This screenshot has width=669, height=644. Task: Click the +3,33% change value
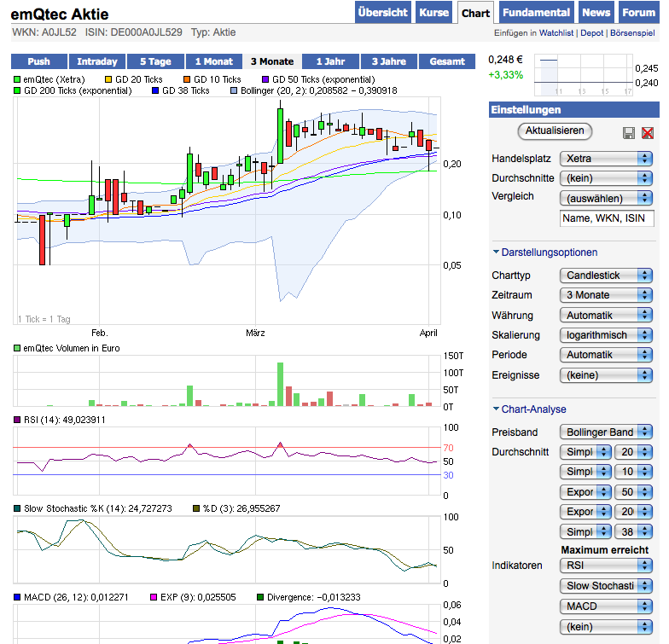[505, 75]
